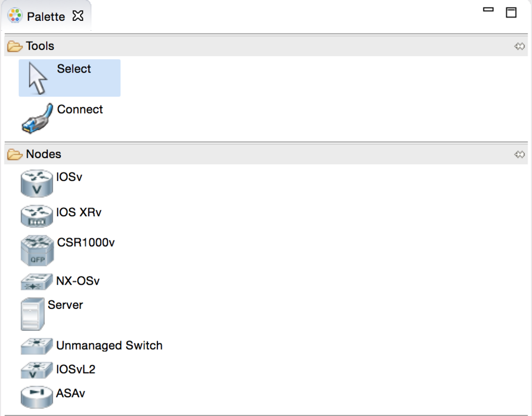
Task: Choose the IOSvL2 switch icon
Action: [x=37, y=370]
